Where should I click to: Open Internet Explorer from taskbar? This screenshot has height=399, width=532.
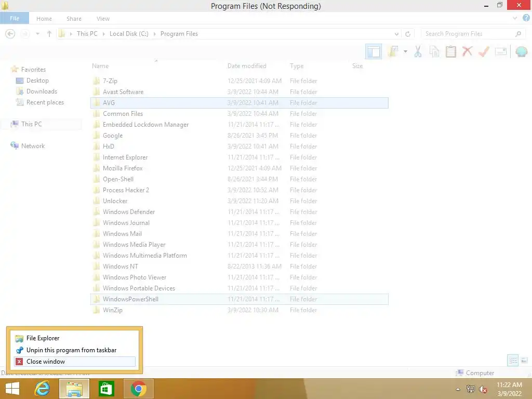pos(42,389)
